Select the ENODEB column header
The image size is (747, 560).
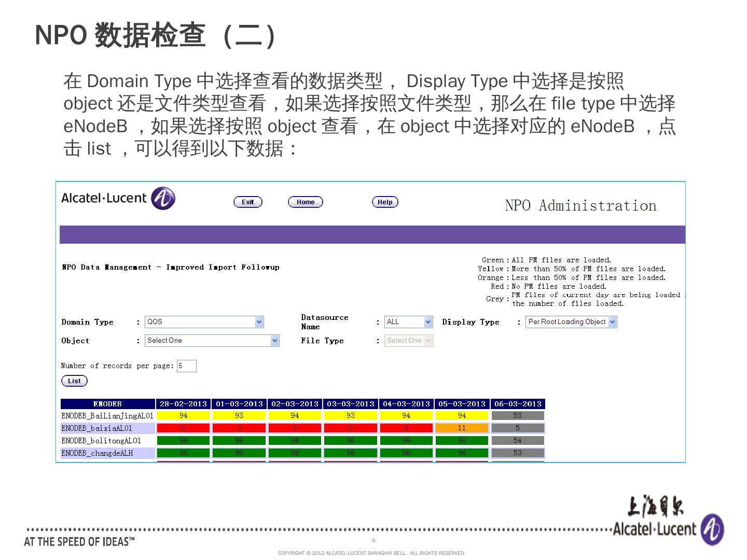pyautogui.click(x=108, y=404)
